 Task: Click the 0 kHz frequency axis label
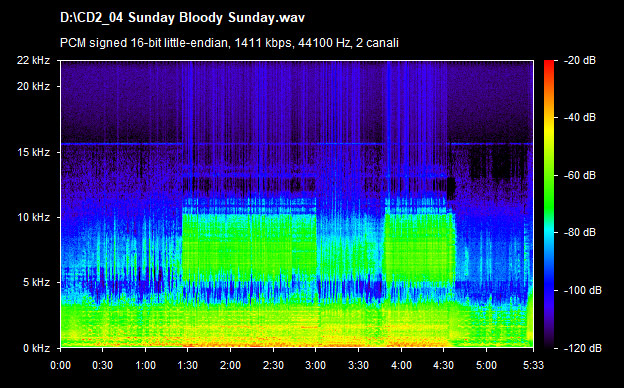click(x=36, y=348)
